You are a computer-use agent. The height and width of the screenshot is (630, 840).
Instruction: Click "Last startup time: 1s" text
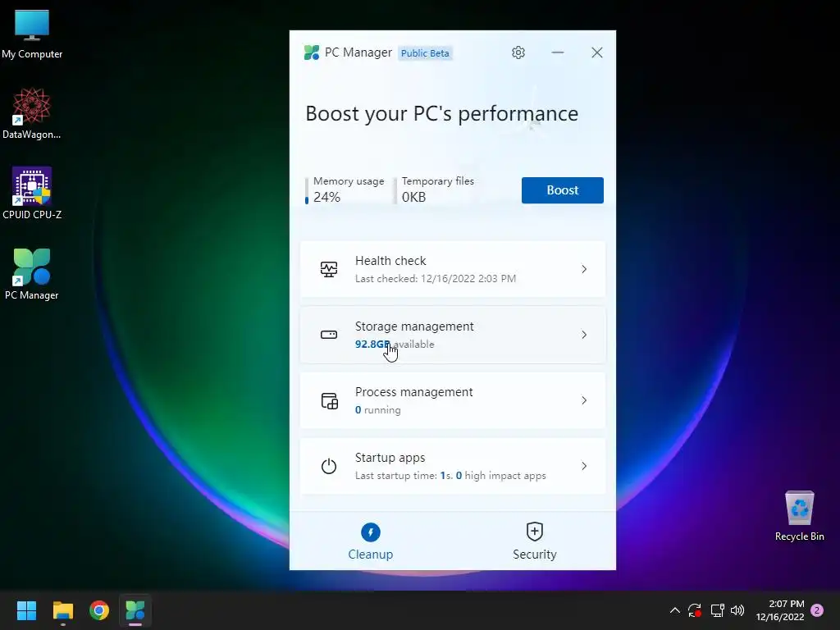point(404,476)
